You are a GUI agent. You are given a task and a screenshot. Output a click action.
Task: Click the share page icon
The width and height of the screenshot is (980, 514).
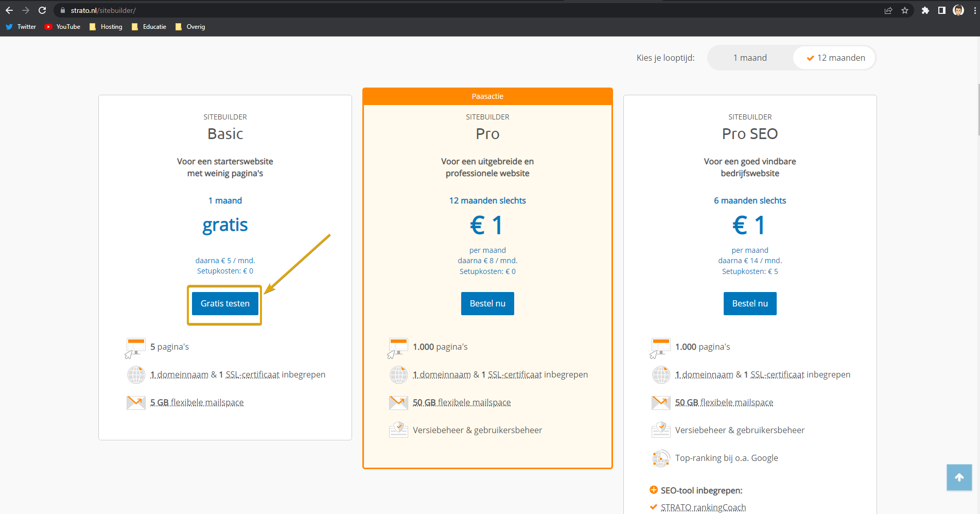click(888, 10)
